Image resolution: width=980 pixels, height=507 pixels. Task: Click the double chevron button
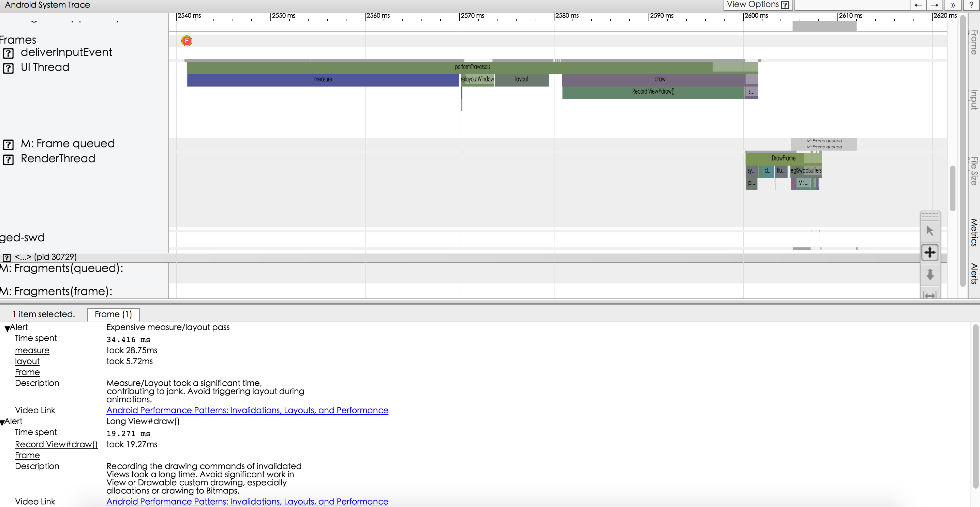[x=953, y=5]
